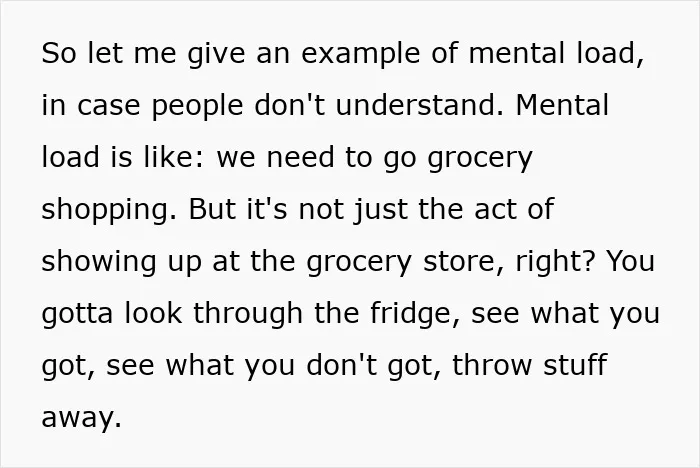Select the word "showing"

click(99, 262)
